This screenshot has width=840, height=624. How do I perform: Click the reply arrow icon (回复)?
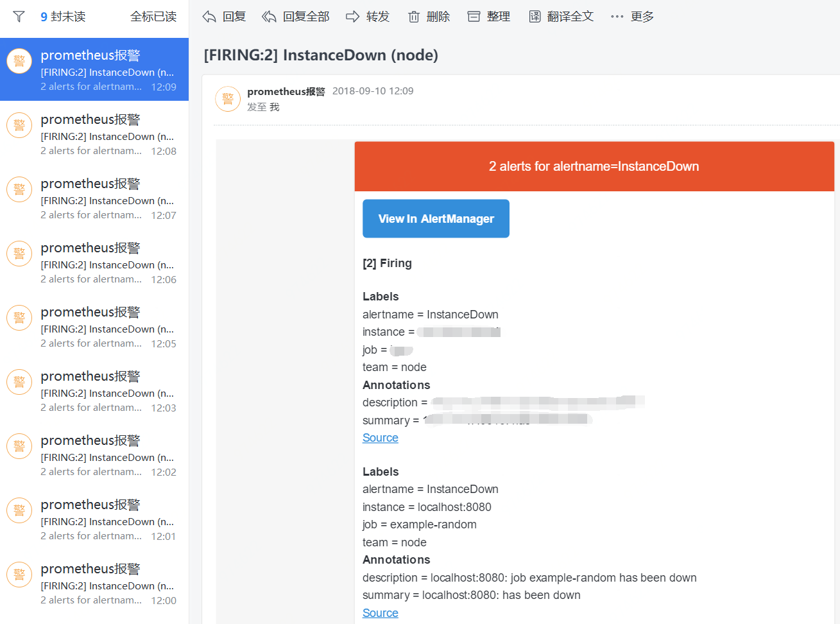click(x=209, y=17)
